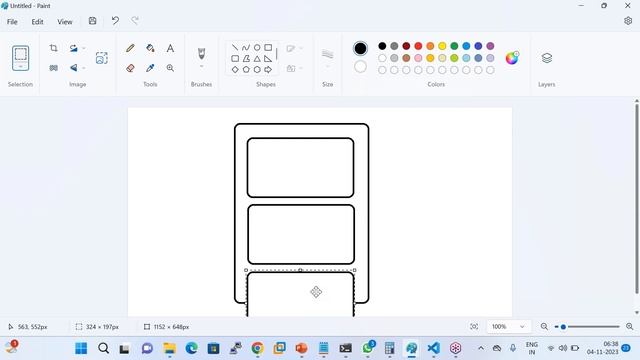The width and height of the screenshot is (640, 360).
Task: Pick the red color swatch
Action: 418,46
